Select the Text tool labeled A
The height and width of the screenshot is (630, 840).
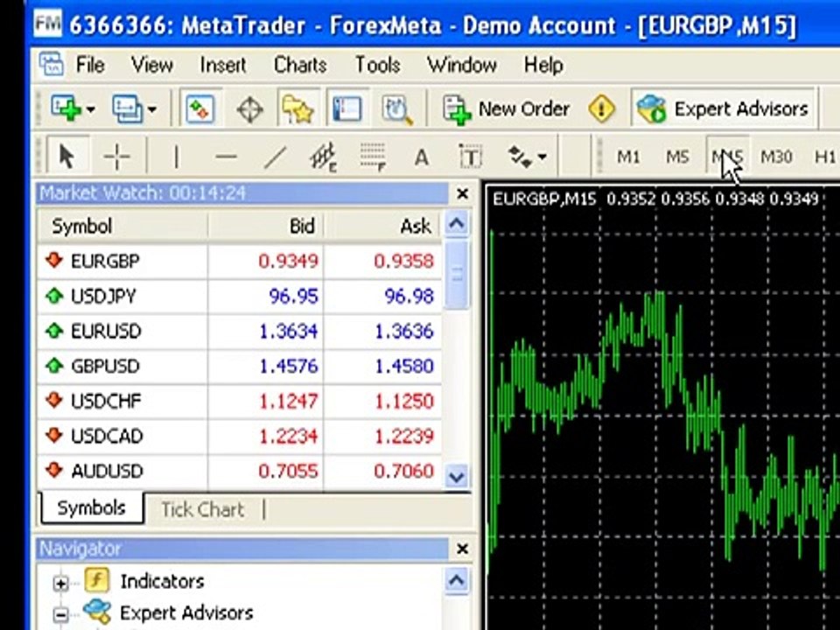point(422,157)
